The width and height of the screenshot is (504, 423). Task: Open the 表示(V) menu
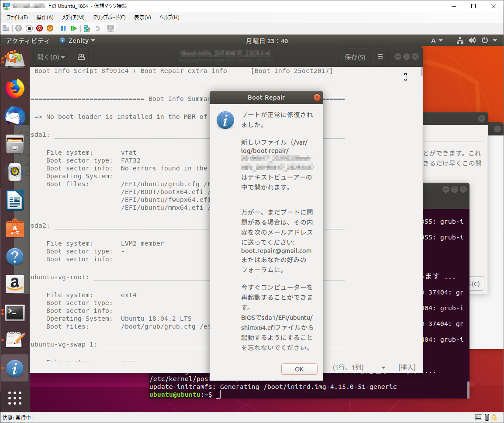142,17
